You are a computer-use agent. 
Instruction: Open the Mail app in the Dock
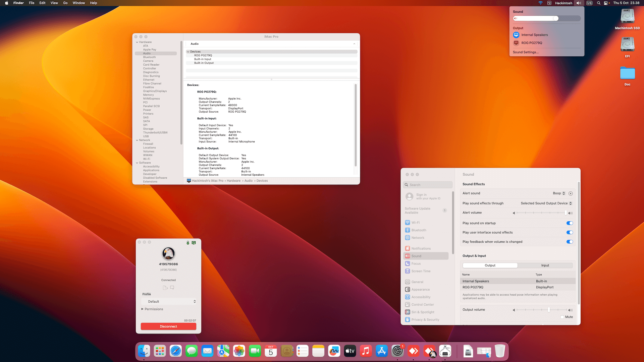(x=207, y=351)
